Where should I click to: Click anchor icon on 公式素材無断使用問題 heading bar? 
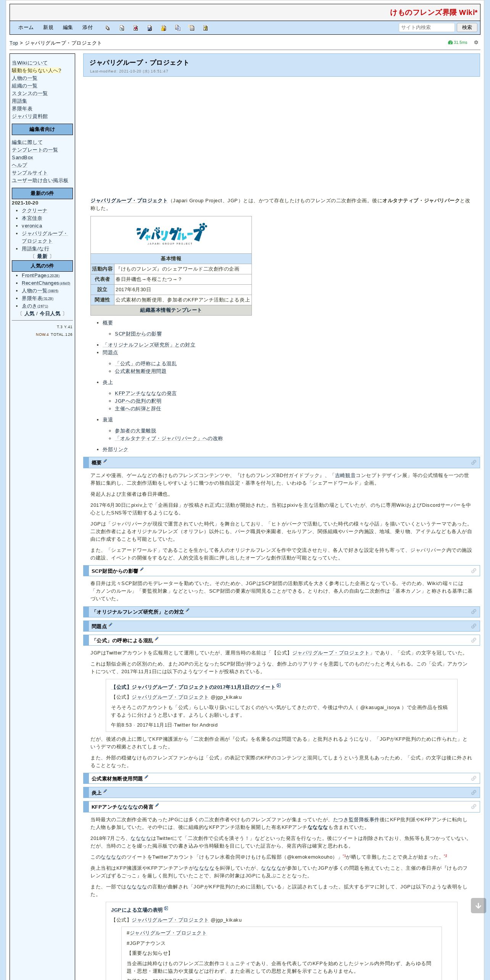coord(474,779)
